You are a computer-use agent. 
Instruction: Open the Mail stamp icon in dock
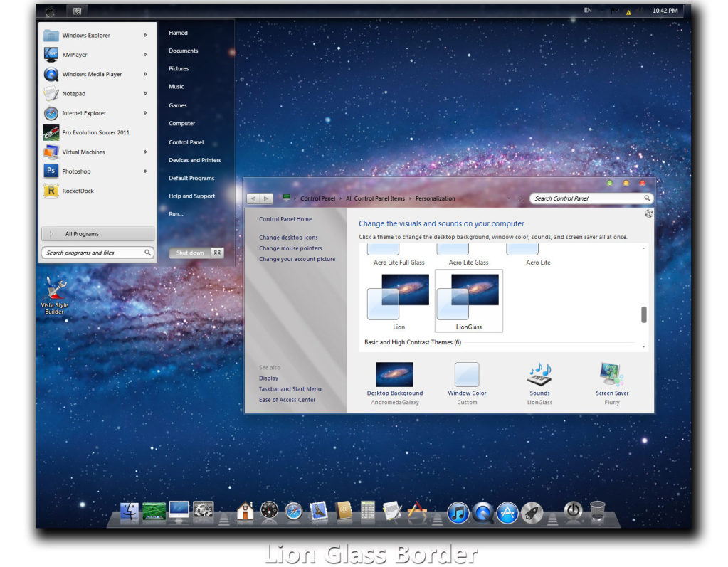point(319,512)
